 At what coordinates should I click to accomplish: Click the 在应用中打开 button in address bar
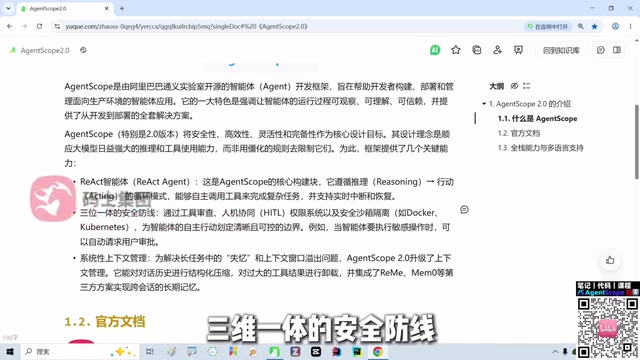(x=548, y=27)
